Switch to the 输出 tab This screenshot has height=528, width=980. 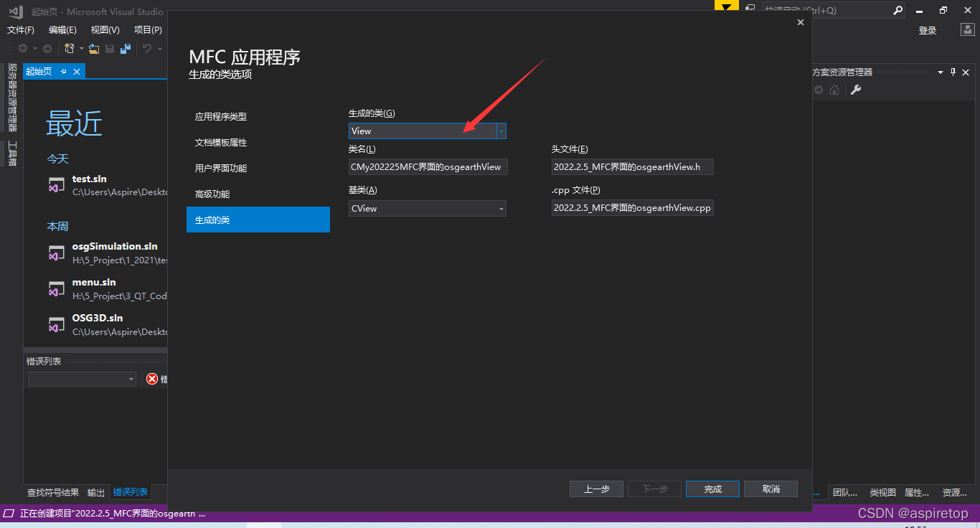96,492
